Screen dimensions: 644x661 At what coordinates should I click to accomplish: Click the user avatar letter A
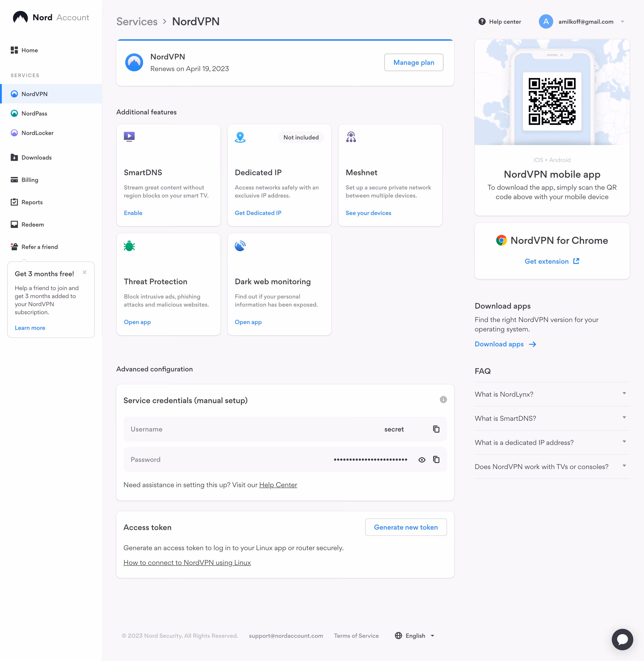coord(546,22)
